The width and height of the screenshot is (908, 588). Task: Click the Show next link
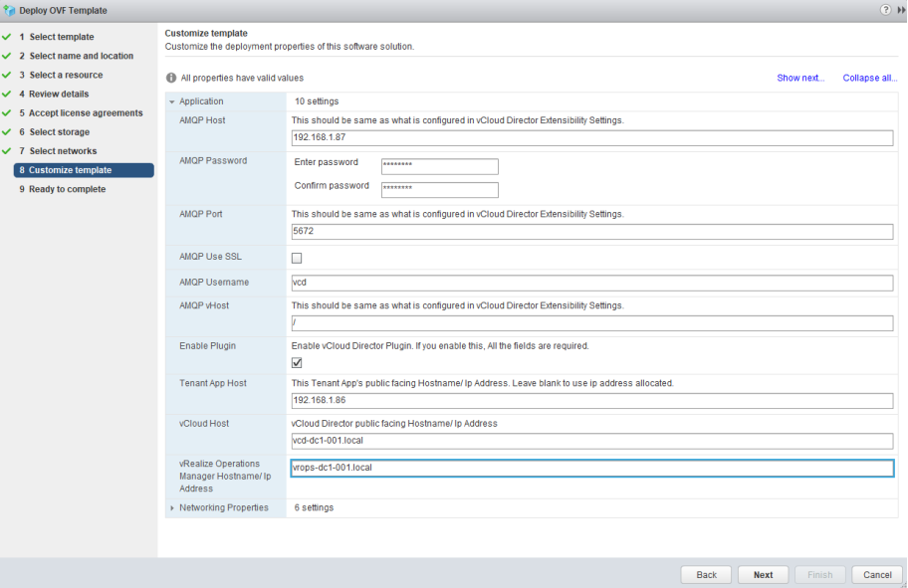(800, 78)
